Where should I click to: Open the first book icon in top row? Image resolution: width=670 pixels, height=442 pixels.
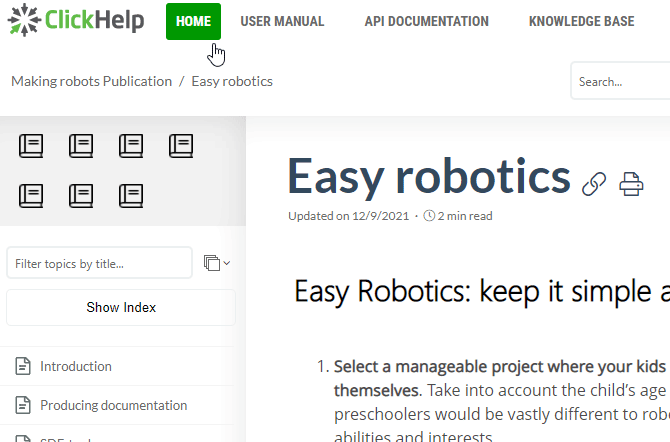tap(31, 146)
